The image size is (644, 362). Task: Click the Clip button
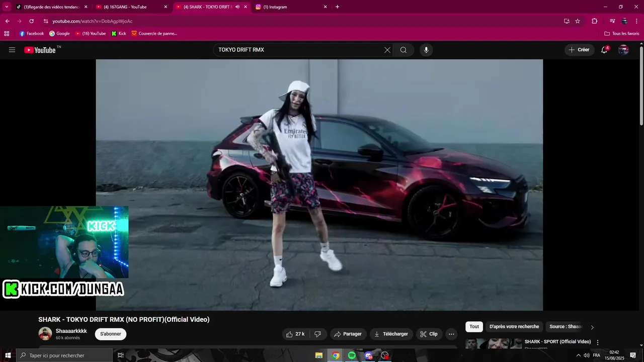click(429, 334)
